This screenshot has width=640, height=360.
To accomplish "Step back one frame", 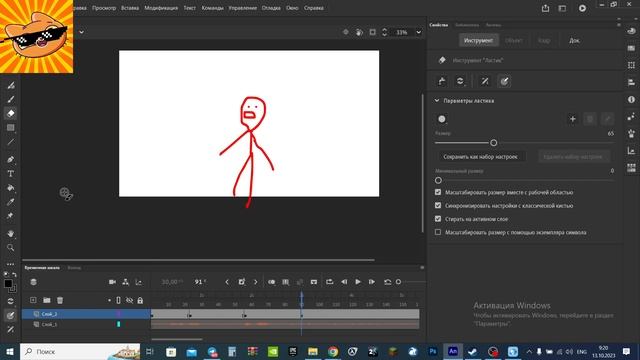I will pyautogui.click(x=344, y=282).
